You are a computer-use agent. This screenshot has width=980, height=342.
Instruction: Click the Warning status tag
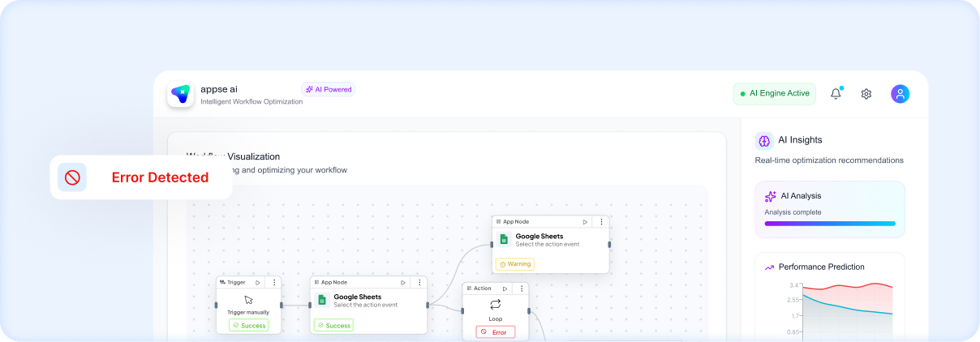coord(515,264)
